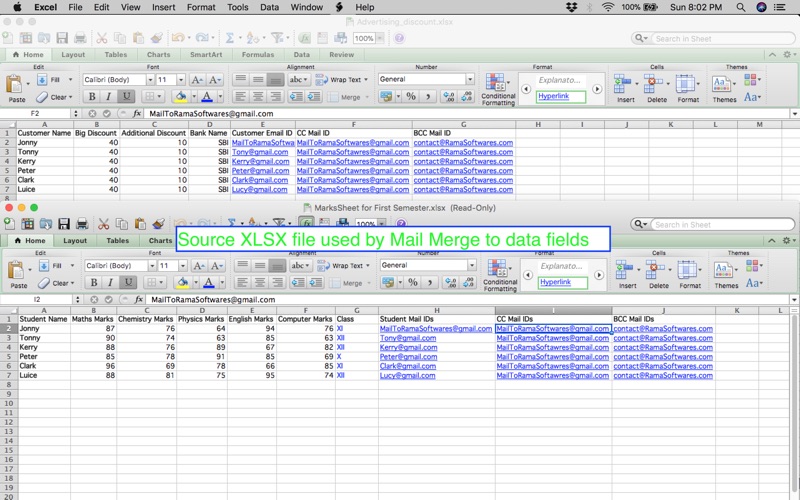
Task: Click font color A in Advertising_discount window
Action: click(x=207, y=96)
